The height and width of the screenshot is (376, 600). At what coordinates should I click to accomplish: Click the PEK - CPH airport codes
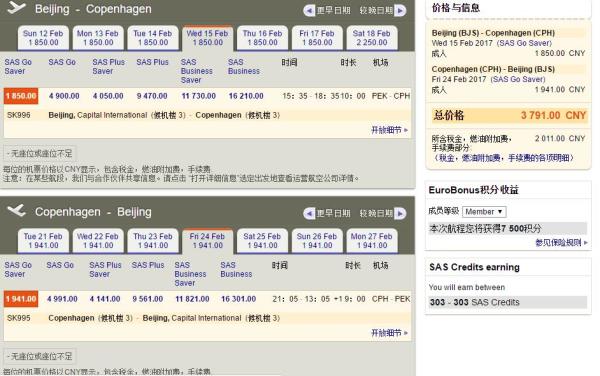(x=391, y=96)
